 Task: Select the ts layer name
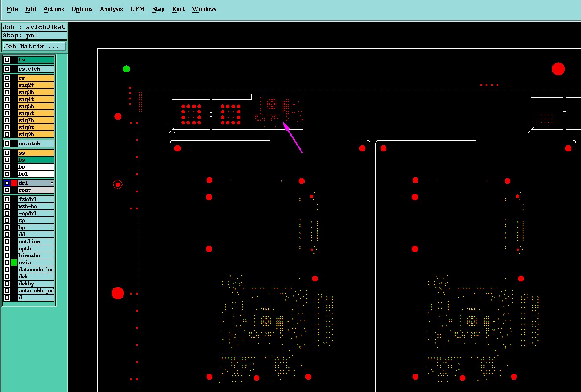[x=36, y=60]
